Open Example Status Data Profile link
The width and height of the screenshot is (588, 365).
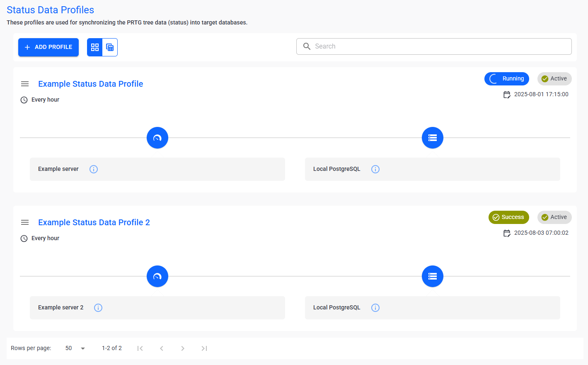(91, 84)
